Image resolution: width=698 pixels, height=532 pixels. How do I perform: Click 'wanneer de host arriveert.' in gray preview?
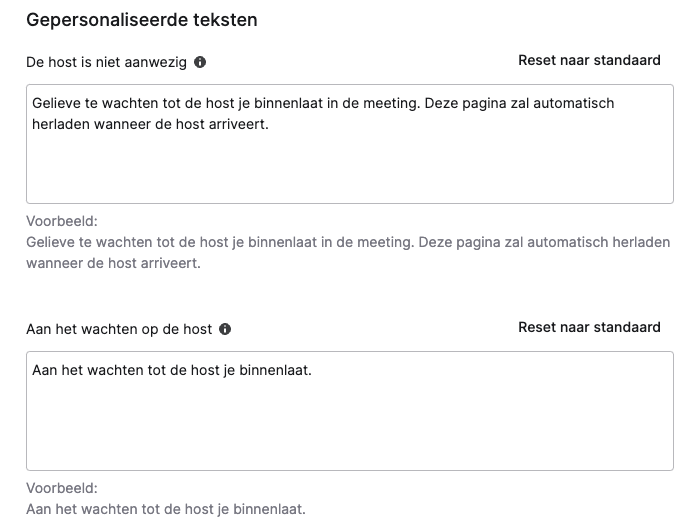tap(114, 263)
